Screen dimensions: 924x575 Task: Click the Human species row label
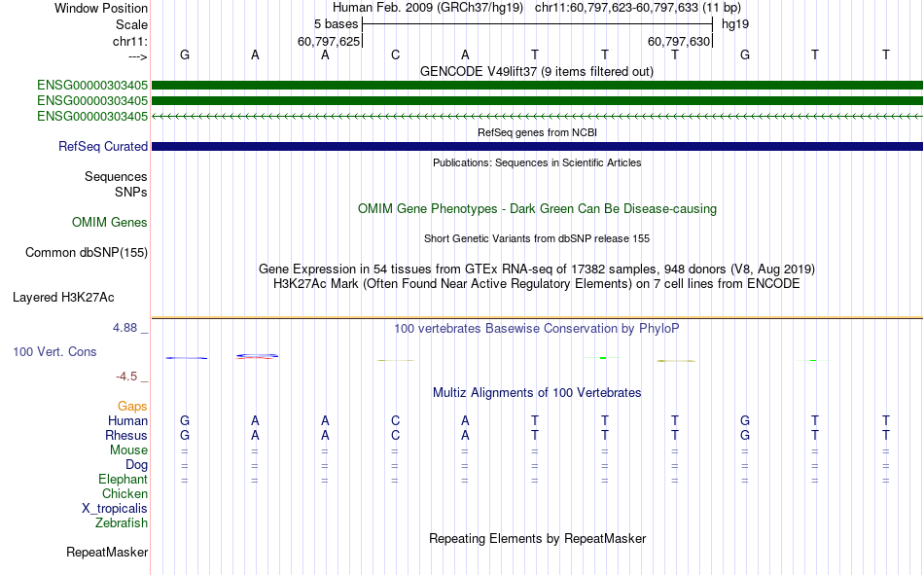pos(127,420)
